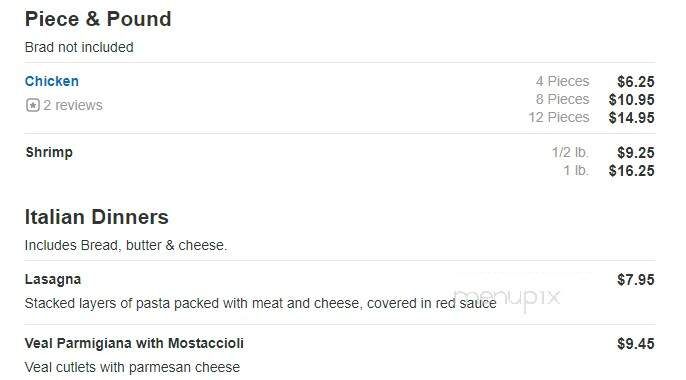Click the 1/2 lb. shrimp option
This screenshot has width=686, height=380.
[x=570, y=153]
